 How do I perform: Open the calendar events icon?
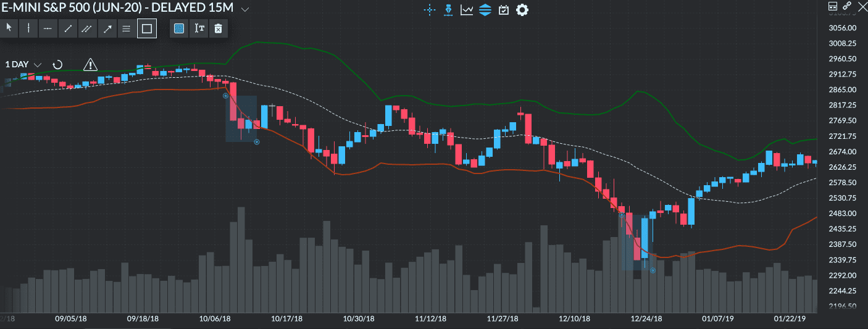tap(504, 10)
